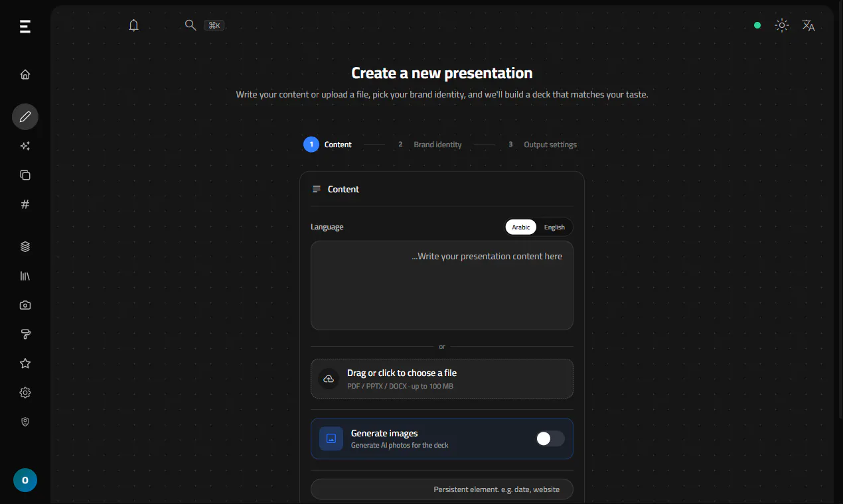Click the 'Create a new presentation' heading

pyautogui.click(x=442, y=73)
